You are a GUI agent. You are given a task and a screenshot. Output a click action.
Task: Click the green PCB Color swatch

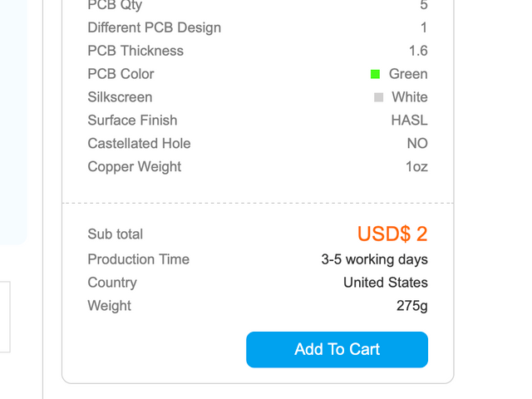(376, 74)
